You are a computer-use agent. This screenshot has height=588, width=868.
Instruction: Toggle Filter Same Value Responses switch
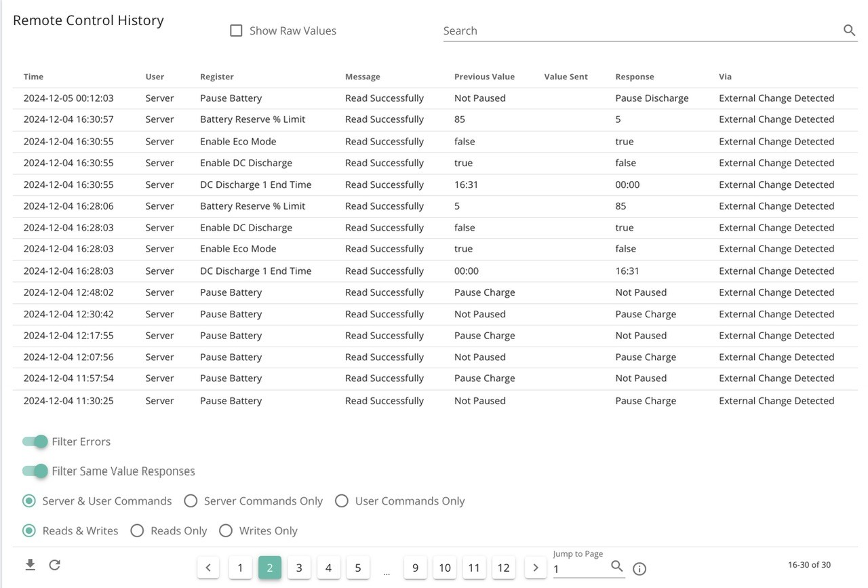[35, 471]
